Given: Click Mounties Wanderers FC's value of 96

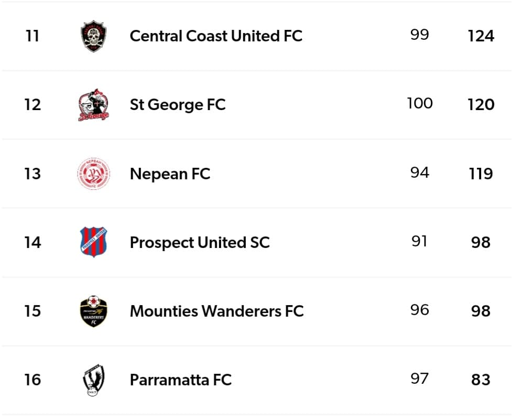Looking at the screenshot, I should 419,310.
